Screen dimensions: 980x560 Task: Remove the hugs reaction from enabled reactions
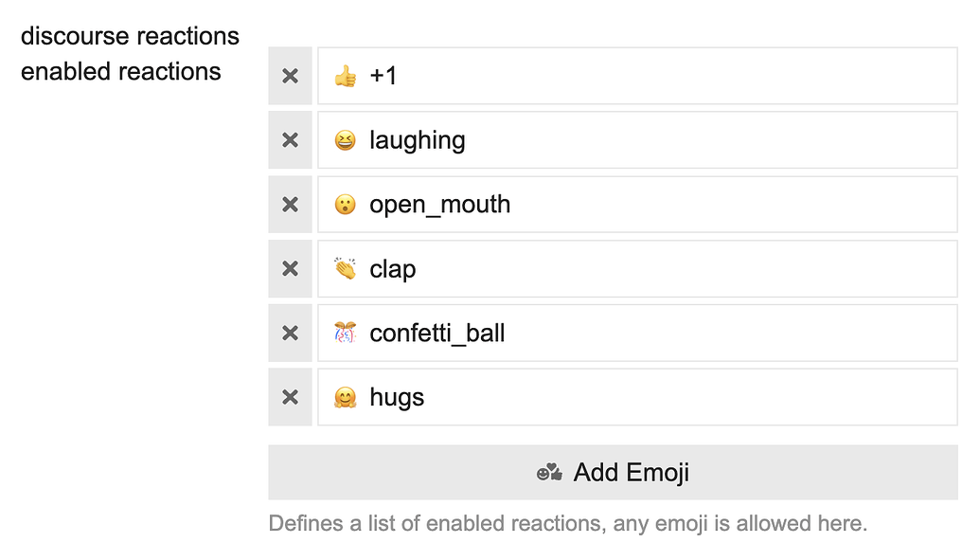point(290,397)
